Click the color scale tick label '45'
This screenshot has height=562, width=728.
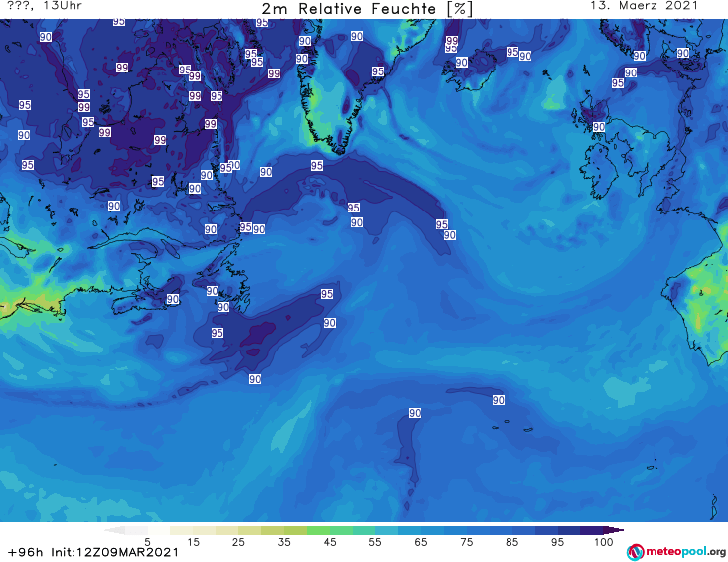[330, 542]
